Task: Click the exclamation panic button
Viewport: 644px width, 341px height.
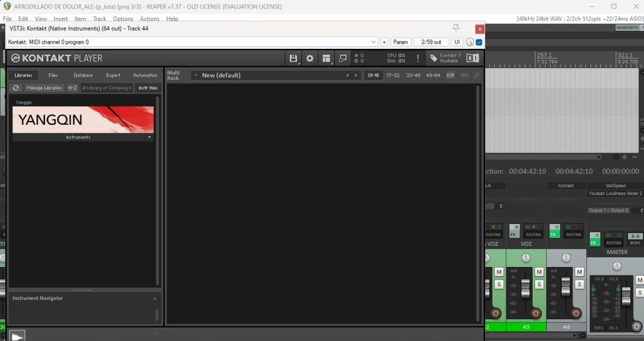Action: click(418, 59)
